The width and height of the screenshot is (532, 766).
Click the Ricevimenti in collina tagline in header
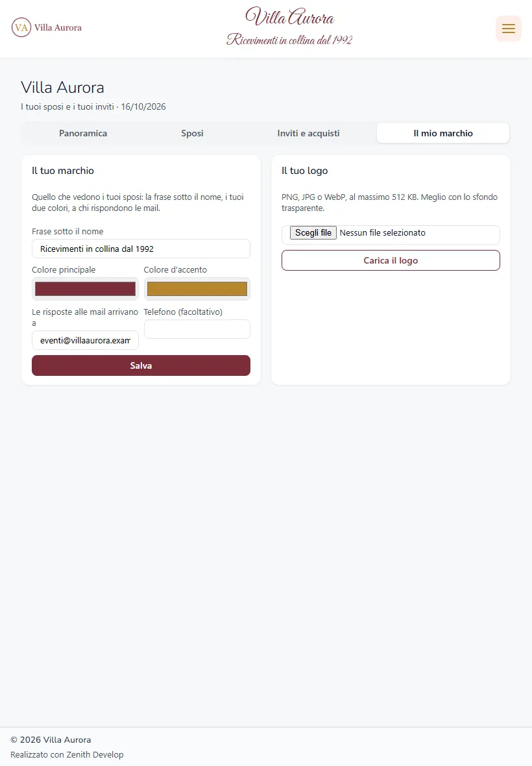[x=289, y=40]
